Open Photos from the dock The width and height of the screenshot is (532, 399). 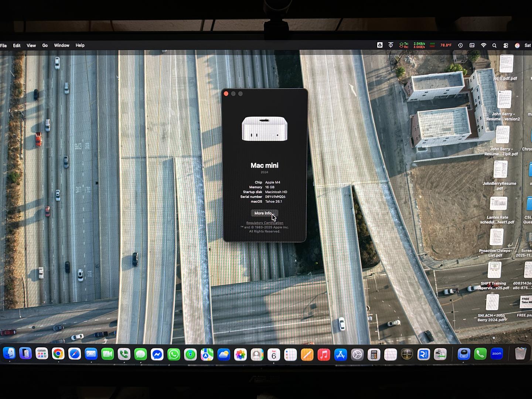click(240, 354)
